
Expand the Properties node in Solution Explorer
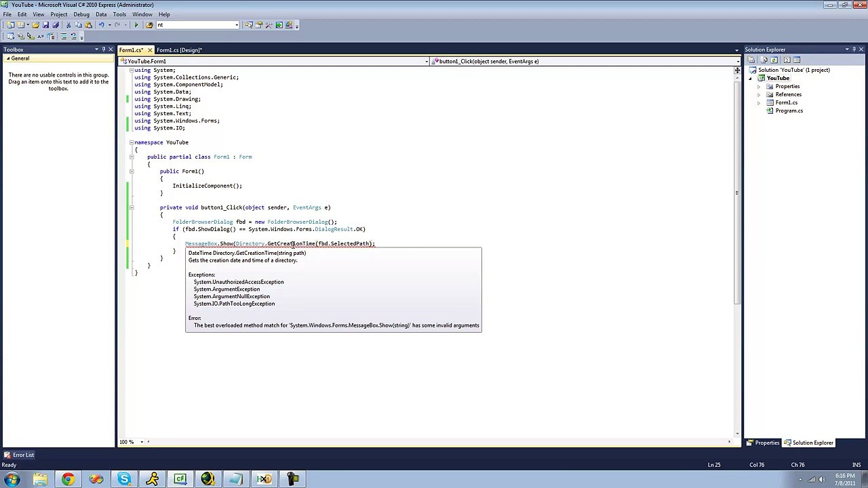[x=759, y=87]
